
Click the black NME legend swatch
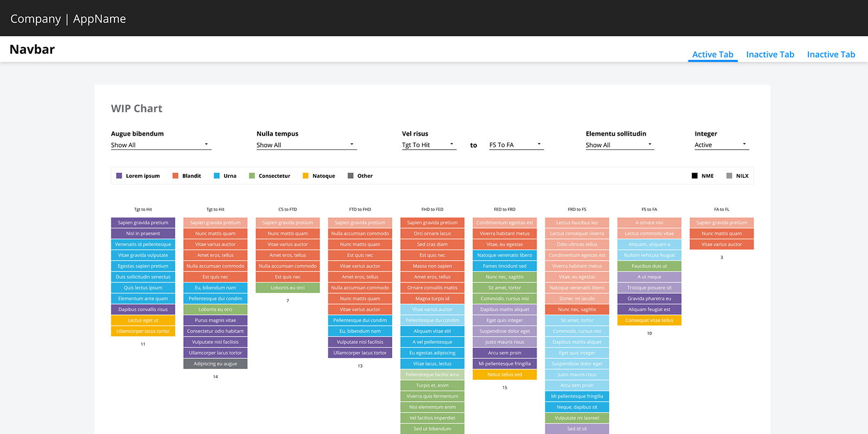click(x=694, y=176)
